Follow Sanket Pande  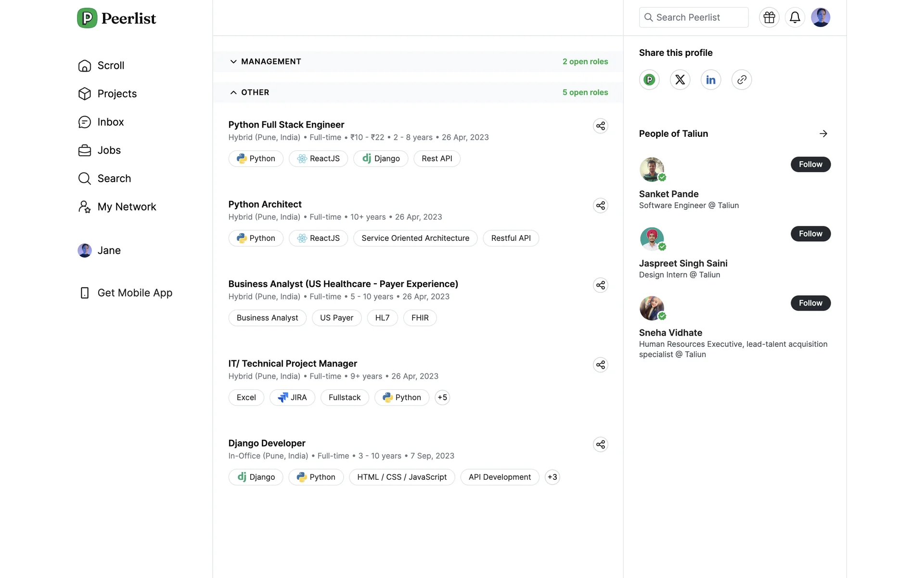tap(810, 164)
